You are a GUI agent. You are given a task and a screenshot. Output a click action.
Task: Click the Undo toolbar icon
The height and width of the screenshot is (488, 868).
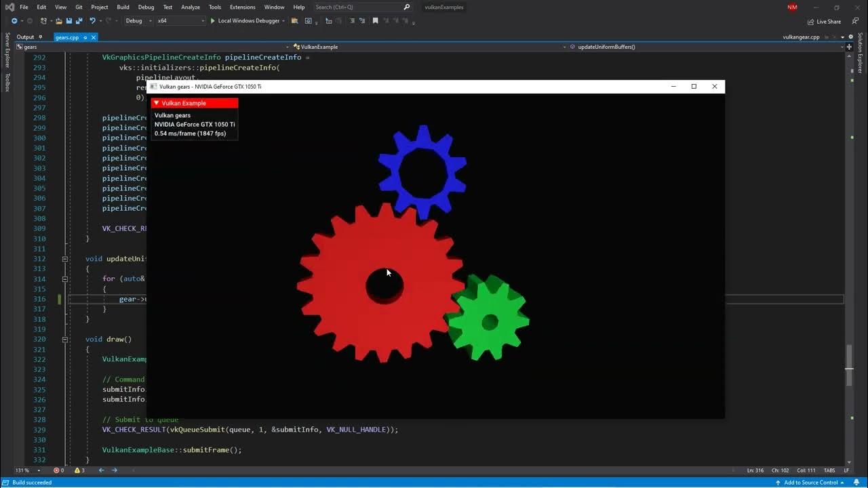tap(94, 21)
